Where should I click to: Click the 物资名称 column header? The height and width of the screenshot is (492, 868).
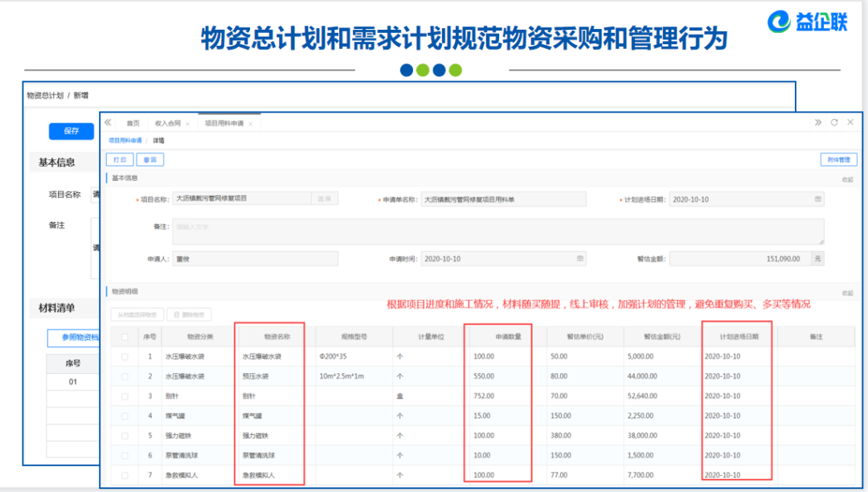[x=276, y=337]
